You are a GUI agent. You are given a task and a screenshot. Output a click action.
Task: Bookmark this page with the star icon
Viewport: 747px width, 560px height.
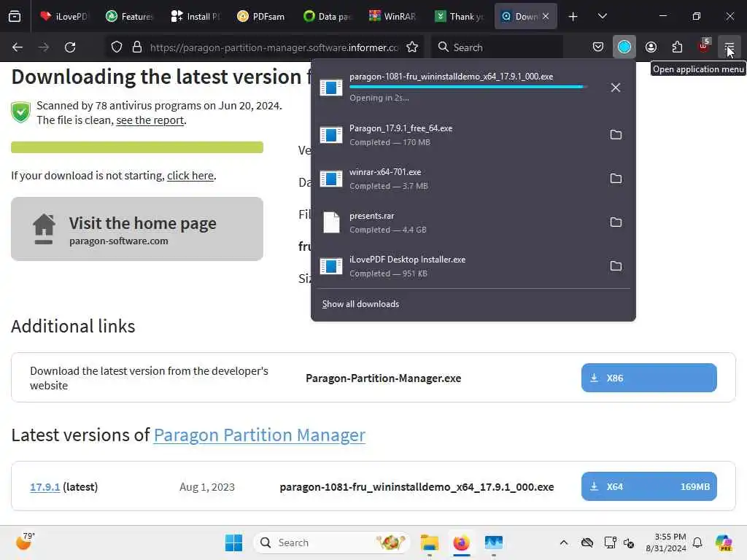click(412, 47)
